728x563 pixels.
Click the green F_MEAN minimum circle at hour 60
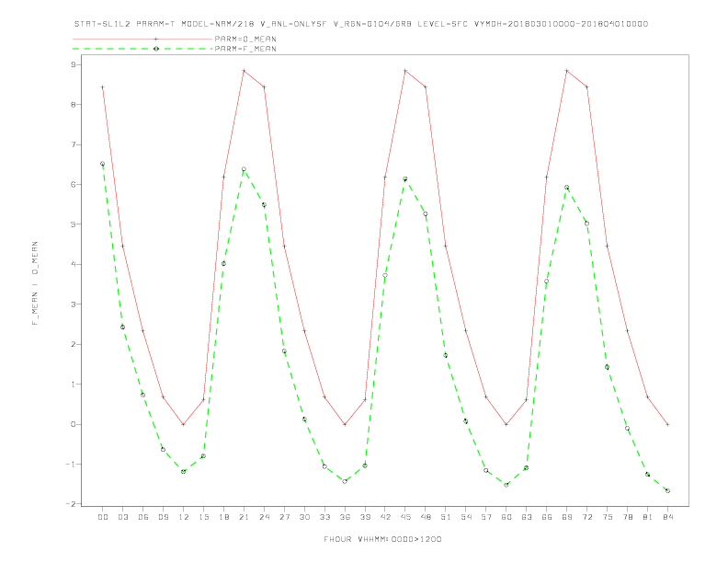(506, 485)
